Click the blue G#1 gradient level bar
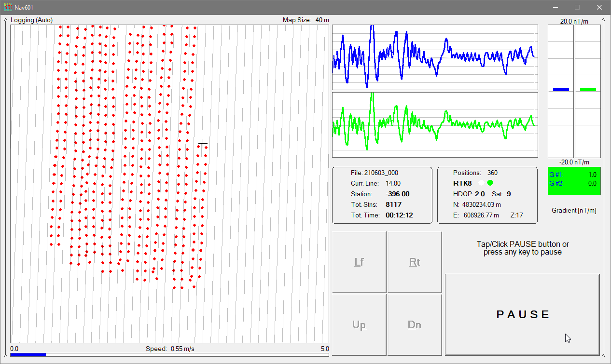Viewport: 611px width, 364px height. tap(561, 90)
